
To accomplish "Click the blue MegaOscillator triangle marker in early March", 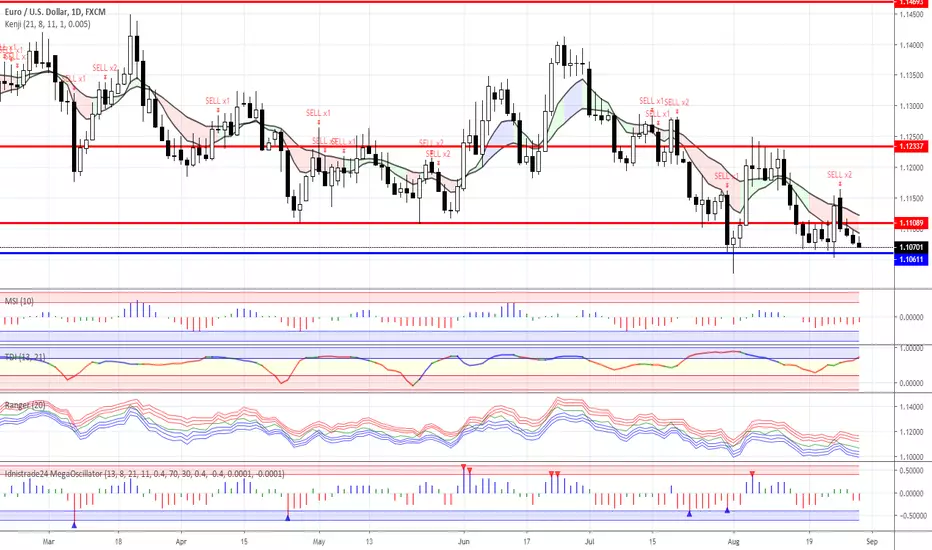I will click(x=74, y=525).
